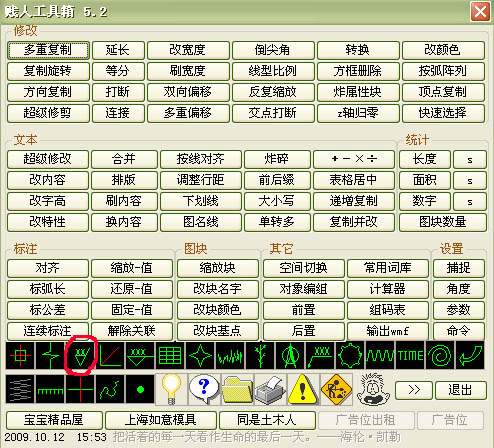Click the 改块颜色 button
Viewport: 494px width, 448px height.
click(x=218, y=310)
